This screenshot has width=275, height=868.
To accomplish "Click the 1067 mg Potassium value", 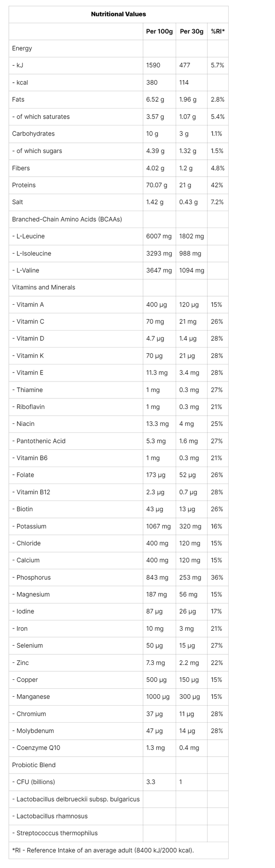I will pyautogui.click(x=158, y=526).
